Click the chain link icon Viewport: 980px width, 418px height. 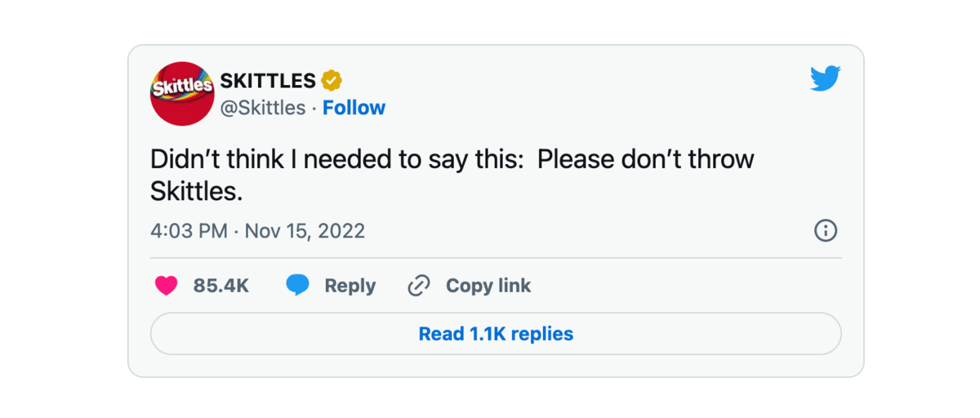[x=419, y=286]
